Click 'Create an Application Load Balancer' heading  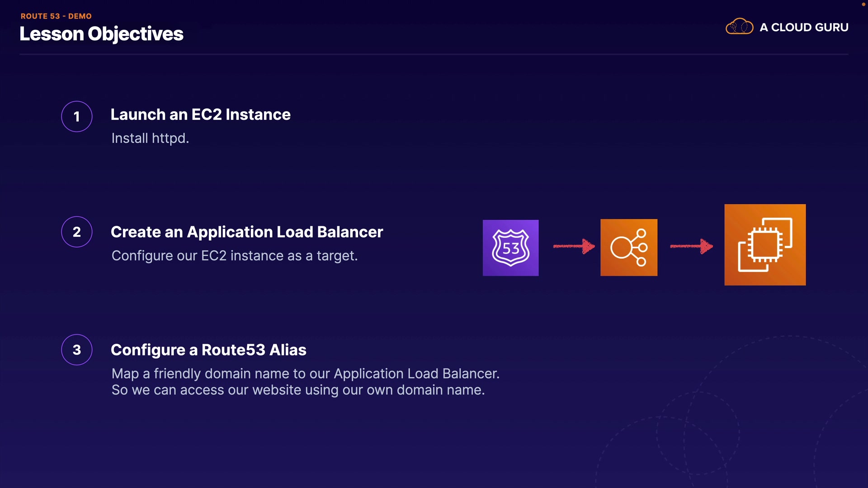[247, 232]
